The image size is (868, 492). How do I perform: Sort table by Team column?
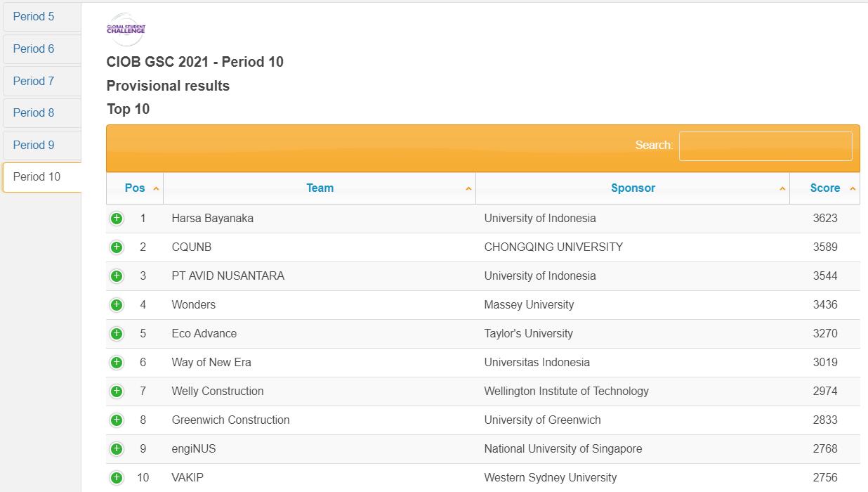coord(320,188)
